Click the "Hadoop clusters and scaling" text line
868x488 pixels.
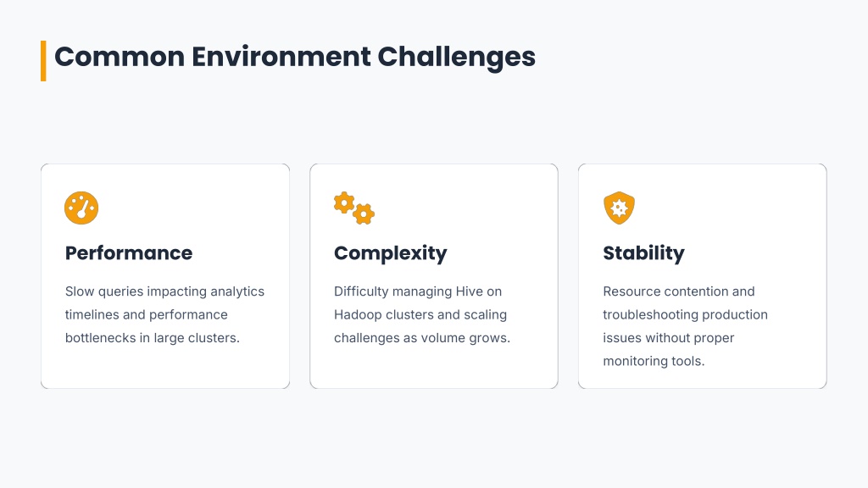(420, 314)
